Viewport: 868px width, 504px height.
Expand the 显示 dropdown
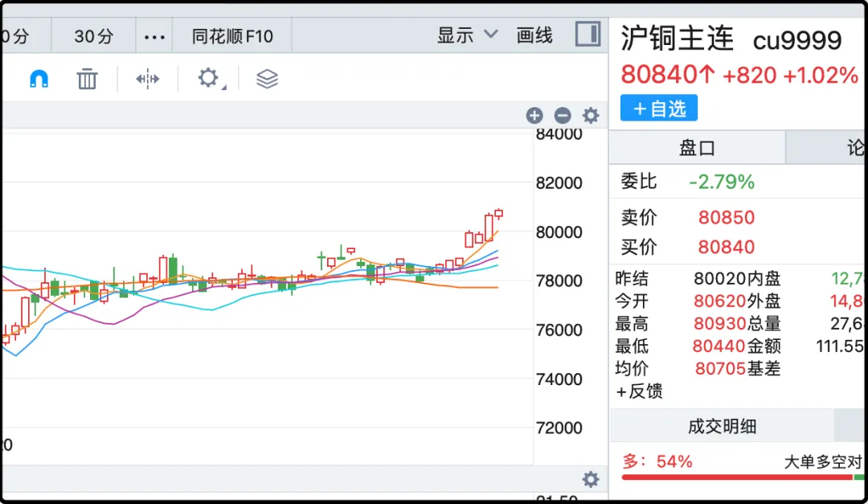(467, 35)
